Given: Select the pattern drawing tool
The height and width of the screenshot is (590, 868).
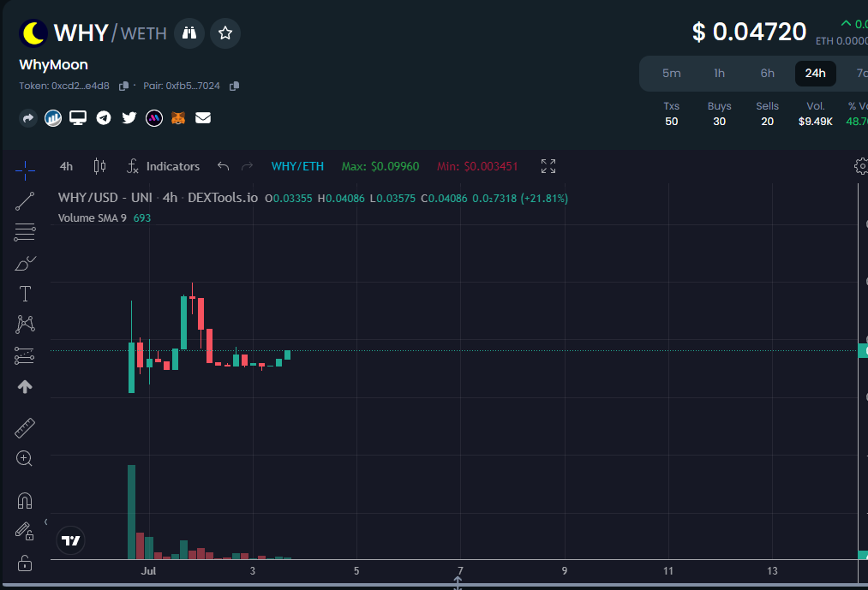Looking at the screenshot, I should [25, 325].
